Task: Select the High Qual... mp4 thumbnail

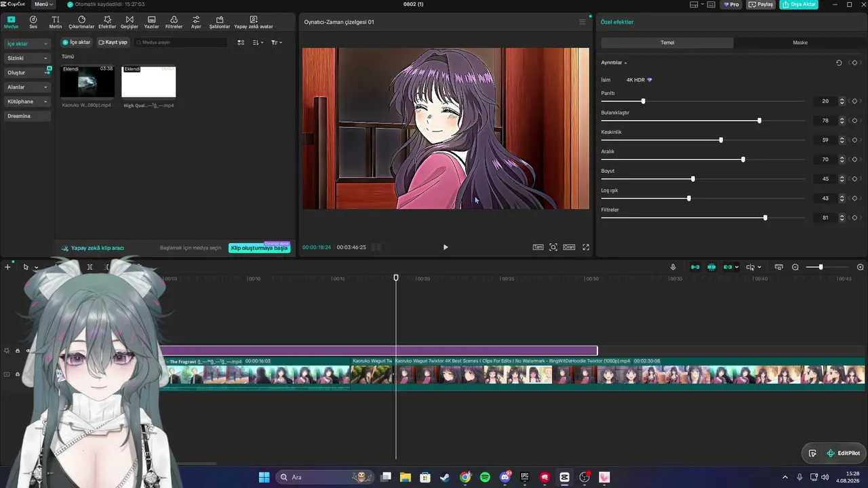Action: [x=149, y=81]
